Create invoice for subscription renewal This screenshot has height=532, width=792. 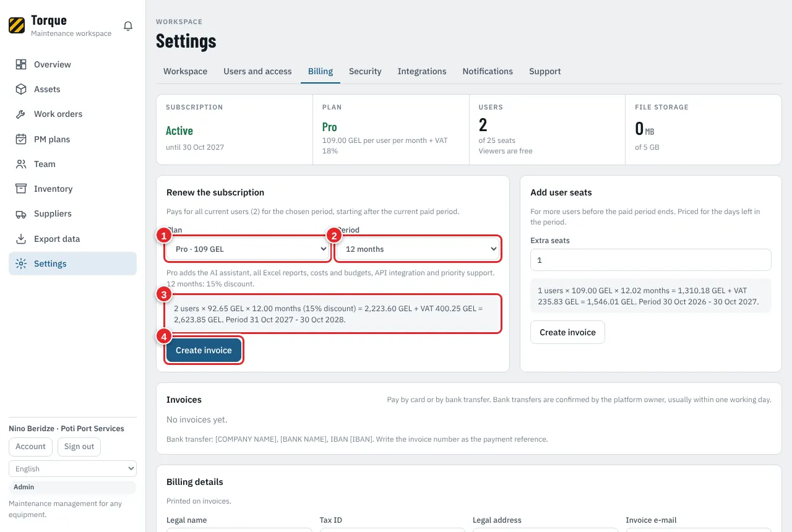[x=204, y=350]
